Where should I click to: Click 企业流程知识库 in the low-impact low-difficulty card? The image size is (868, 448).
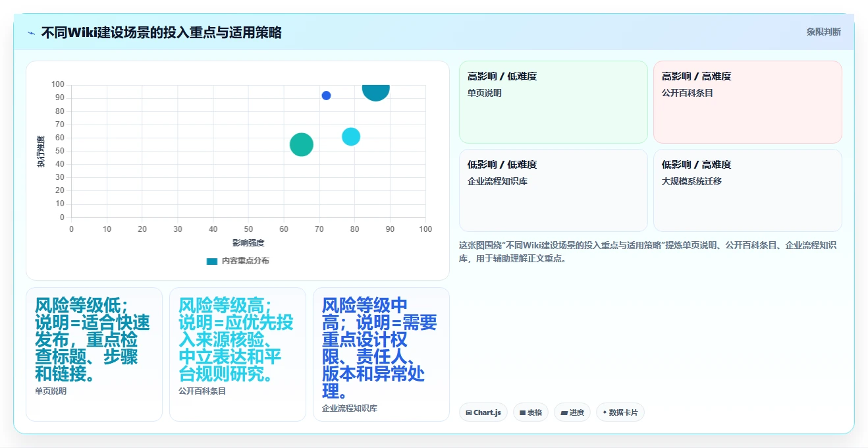pyautogui.click(x=497, y=181)
